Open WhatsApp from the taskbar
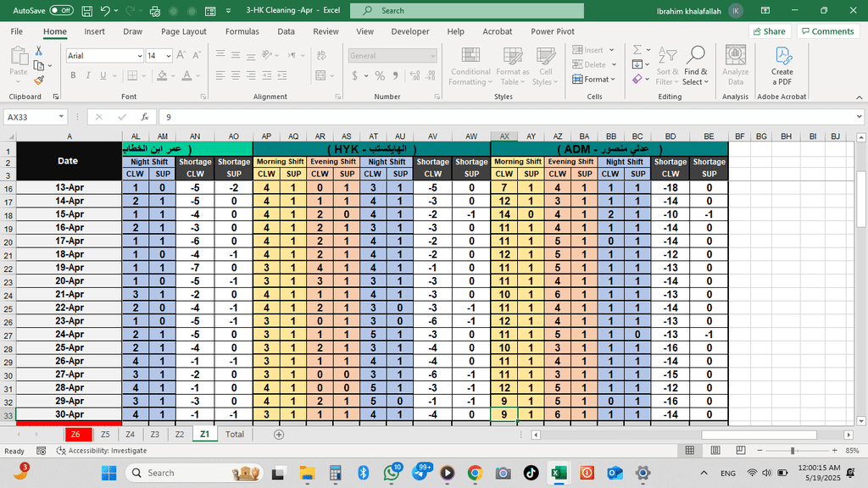Viewport: 868px width, 488px height. point(392,473)
